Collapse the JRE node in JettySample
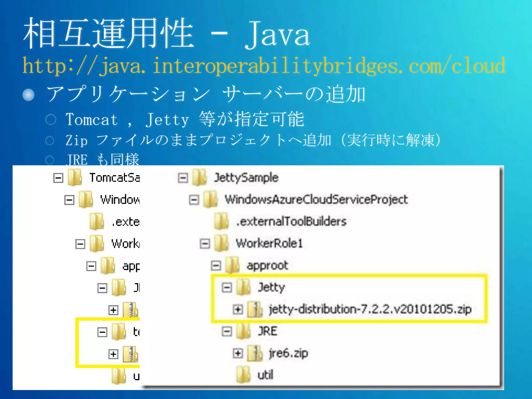This screenshot has height=399, width=532. click(x=227, y=331)
